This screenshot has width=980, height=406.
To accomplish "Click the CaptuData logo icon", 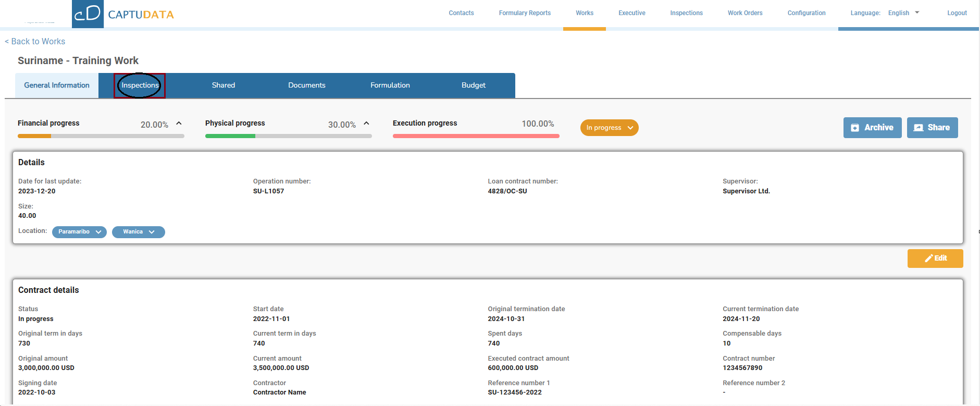I will click(x=88, y=14).
